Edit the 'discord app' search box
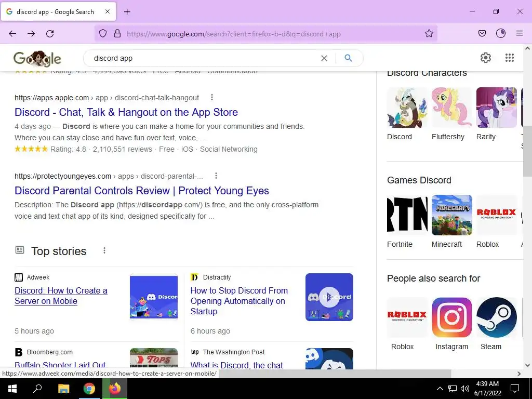The image size is (532, 399). tap(204, 58)
